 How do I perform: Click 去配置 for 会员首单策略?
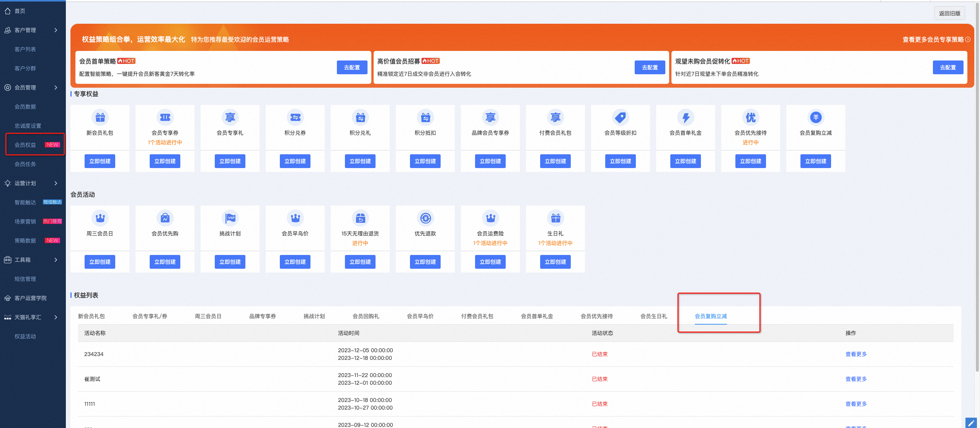pos(352,67)
